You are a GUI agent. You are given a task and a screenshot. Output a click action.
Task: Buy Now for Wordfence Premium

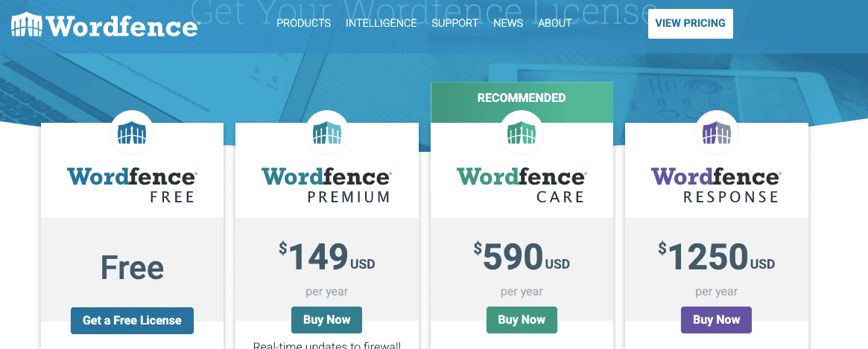326,320
